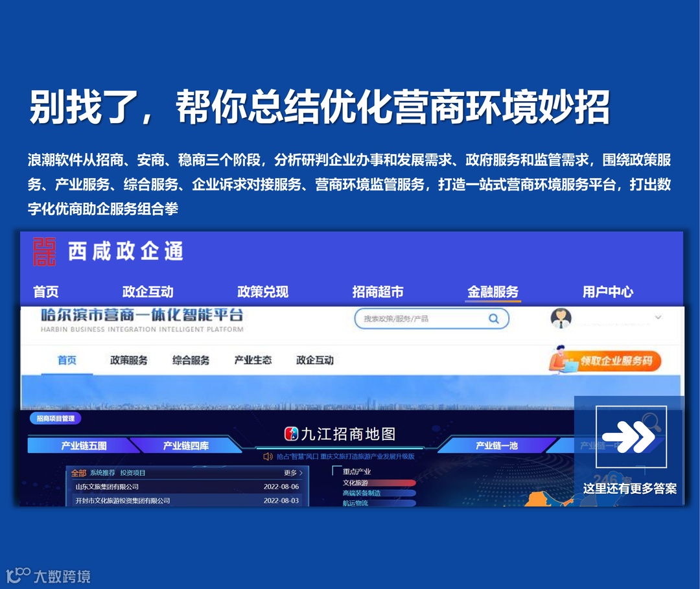Click the 西咸政企通 title text
This screenshot has height=589, width=700.
coord(126,251)
